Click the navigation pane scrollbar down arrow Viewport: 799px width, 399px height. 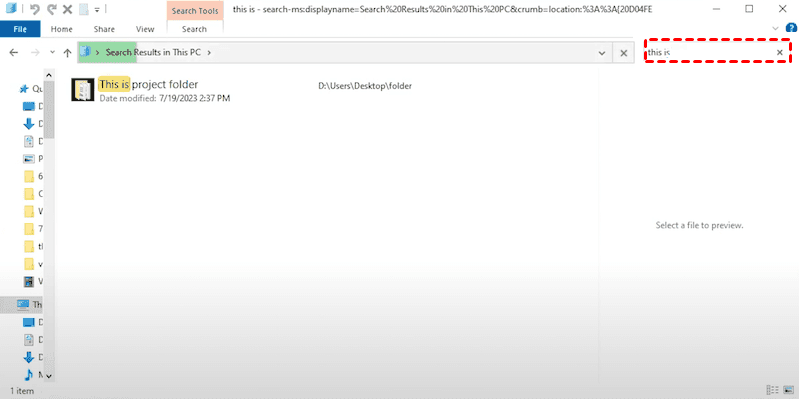pyautogui.click(x=49, y=376)
